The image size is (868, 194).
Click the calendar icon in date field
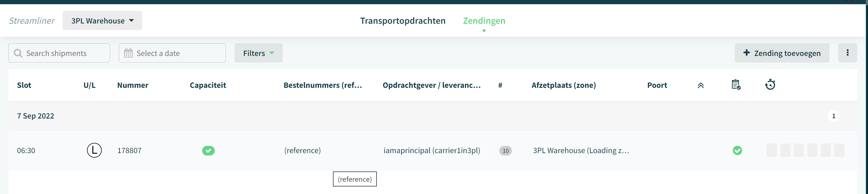coord(128,53)
